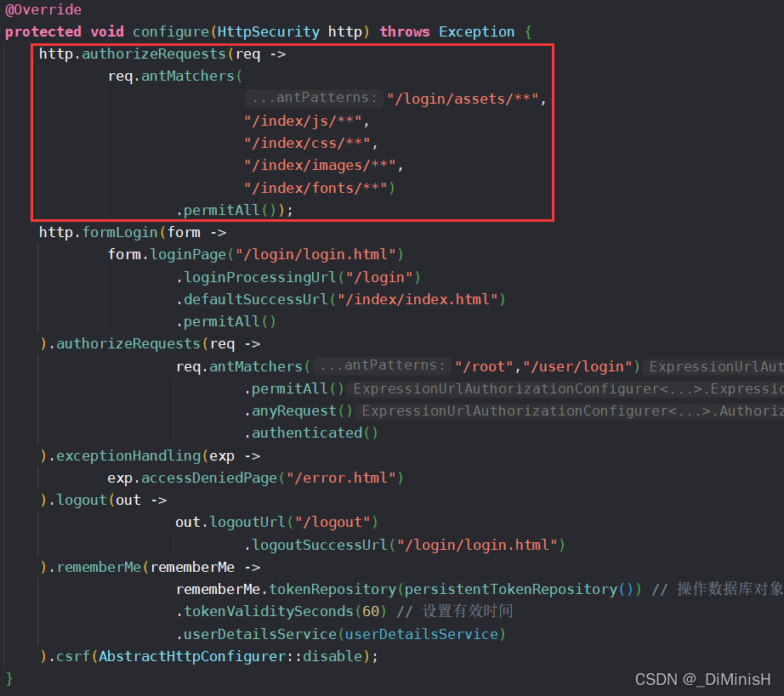784x696 pixels.
Task: Click the @Override annotation
Action: [43, 9]
